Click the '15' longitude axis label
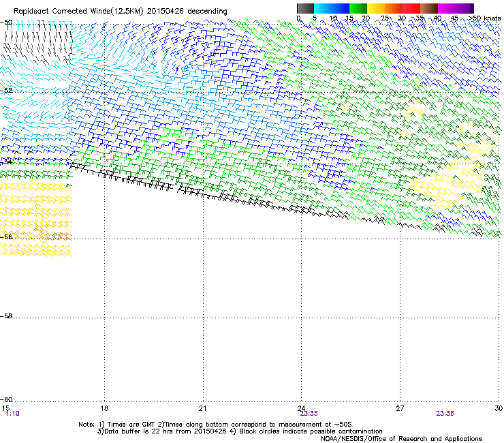504x443 pixels. pyautogui.click(x=5, y=408)
